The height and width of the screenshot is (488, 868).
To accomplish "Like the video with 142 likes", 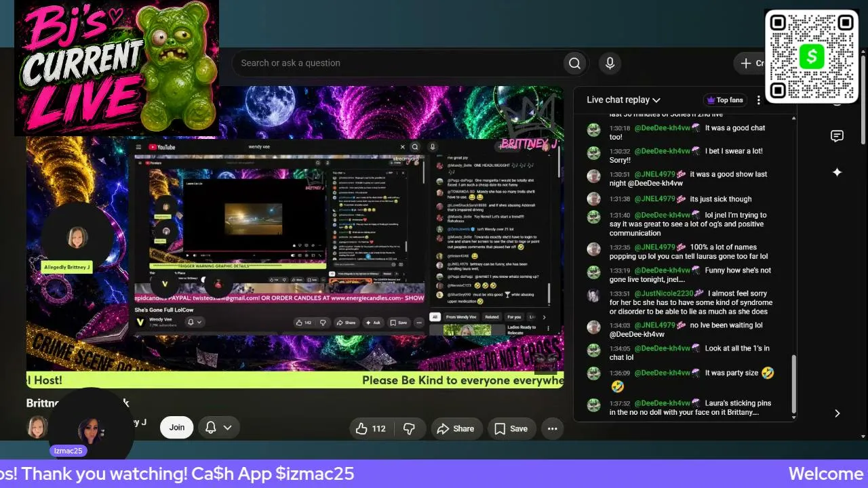I will tap(304, 323).
